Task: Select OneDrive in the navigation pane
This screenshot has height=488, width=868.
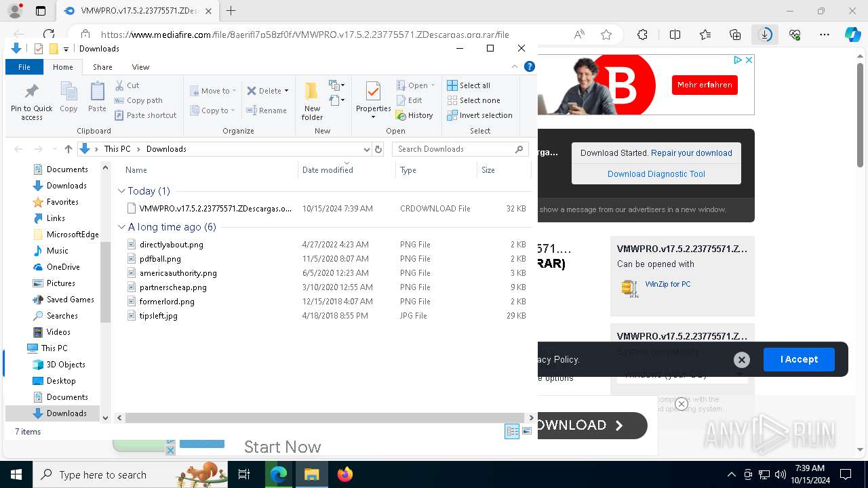Action: 63,267
